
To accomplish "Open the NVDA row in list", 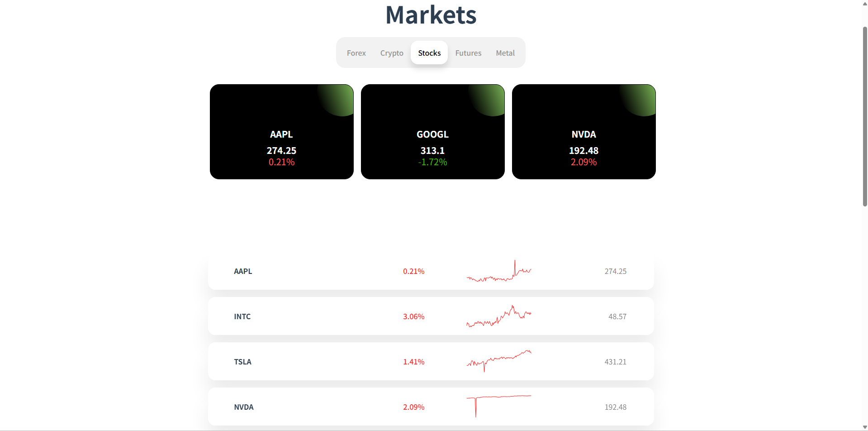I will pyautogui.click(x=244, y=407).
